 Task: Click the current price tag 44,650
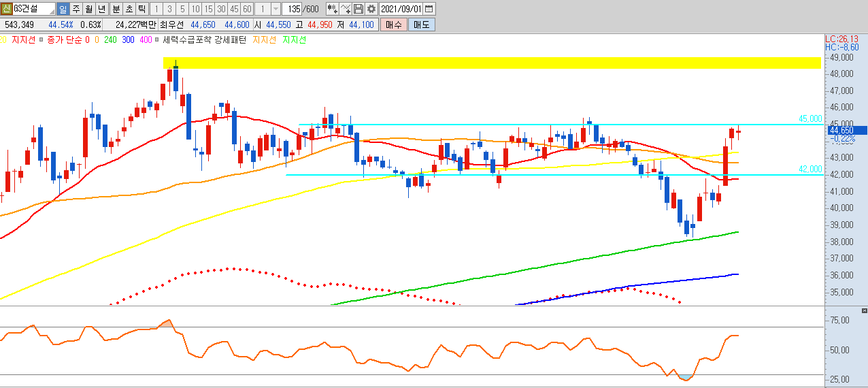846,130
